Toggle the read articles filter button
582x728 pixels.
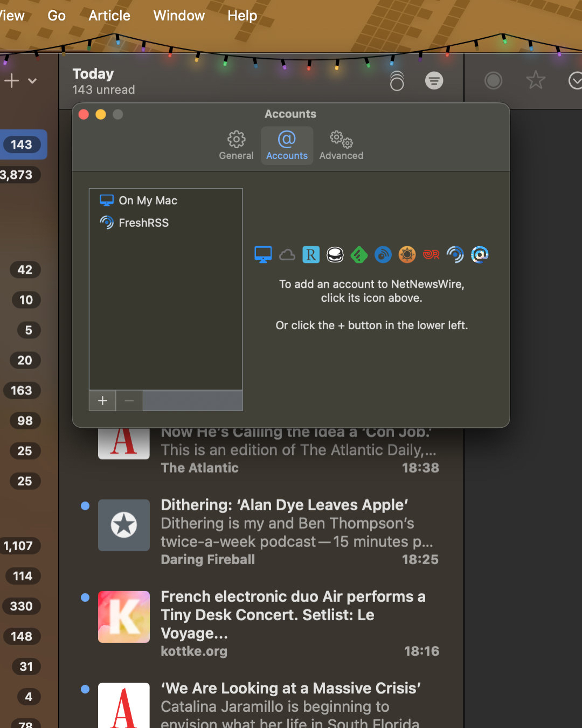point(434,81)
